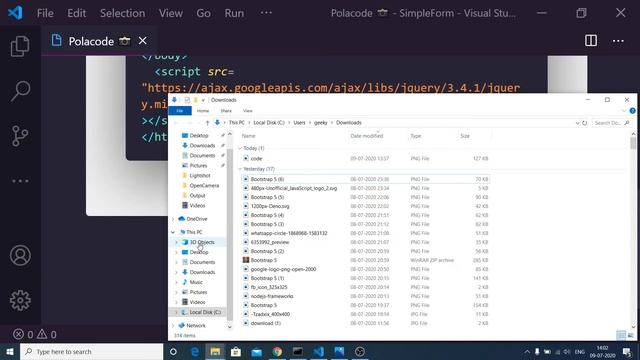Click Explorer help question mark icon
This screenshot has width=640, height=360.
tap(632, 111)
